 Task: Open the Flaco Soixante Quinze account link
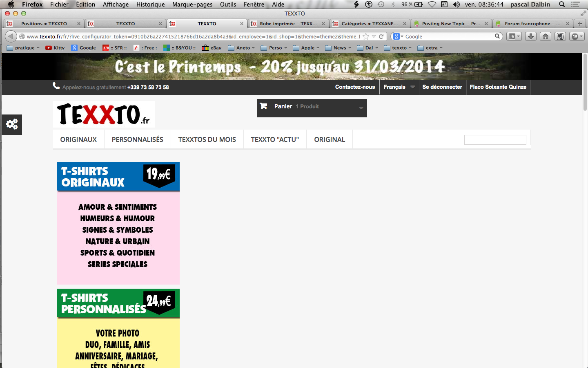click(498, 87)
